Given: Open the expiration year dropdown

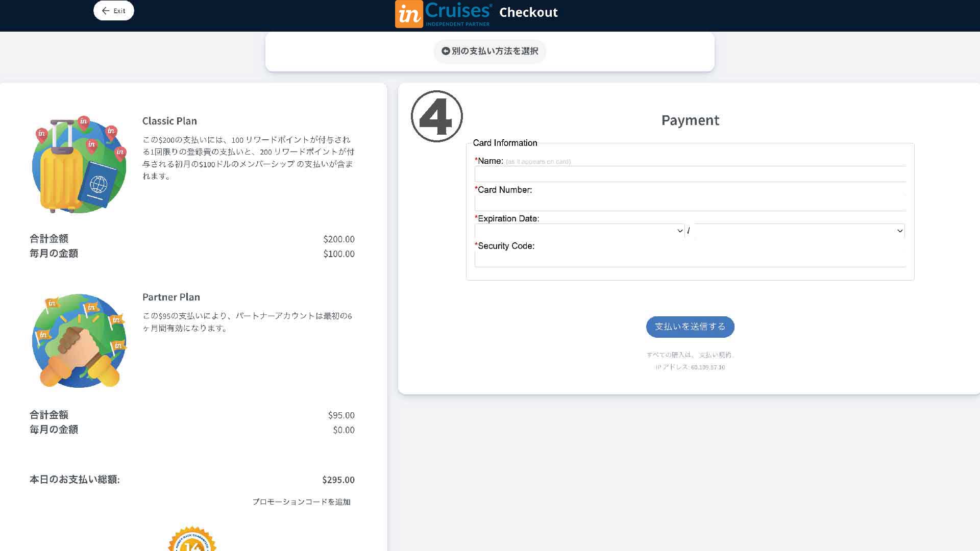Looking at the screenshot, I should 799,231.
